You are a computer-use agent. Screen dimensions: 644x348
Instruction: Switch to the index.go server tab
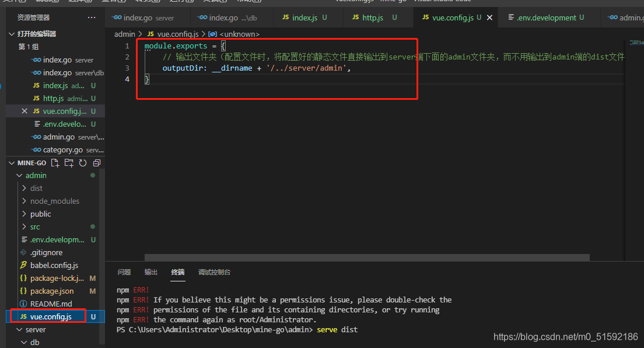(148, 18)
